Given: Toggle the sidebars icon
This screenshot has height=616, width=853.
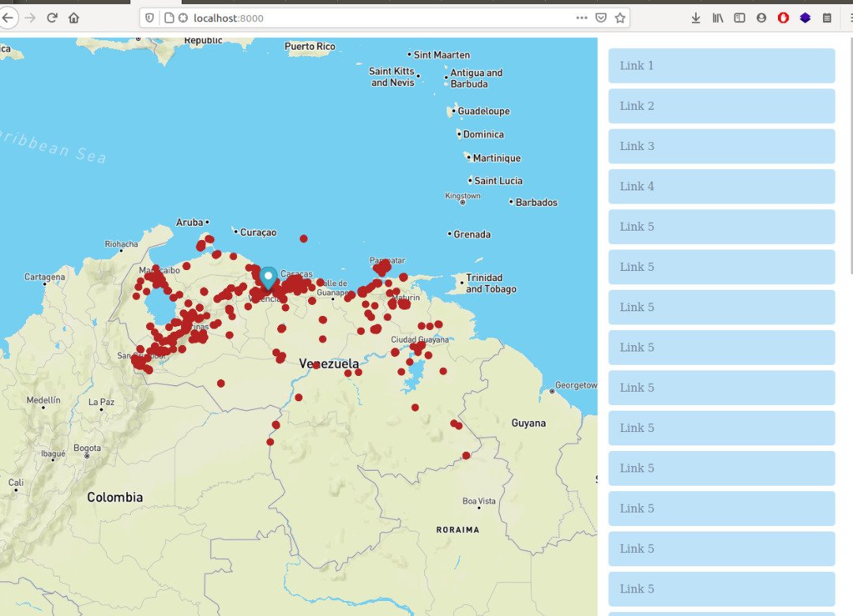Looking at the screenshot, I should [739, 18].
